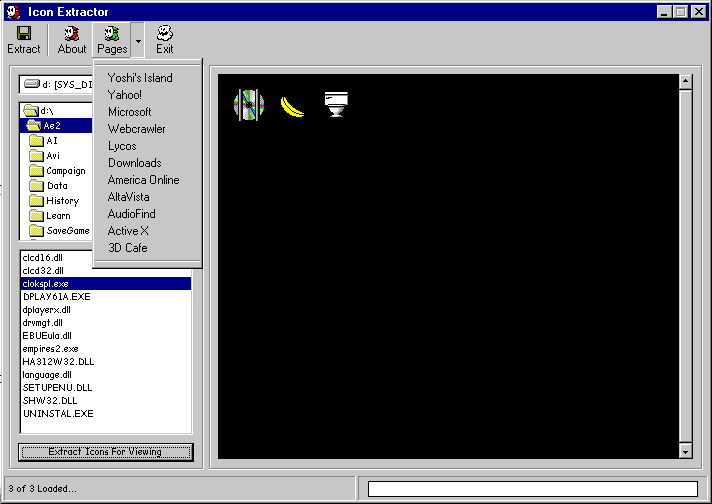This screenshot has height=504, width=712.
Task: Select the extracted computer monitor icon
Action: (336, 104)
